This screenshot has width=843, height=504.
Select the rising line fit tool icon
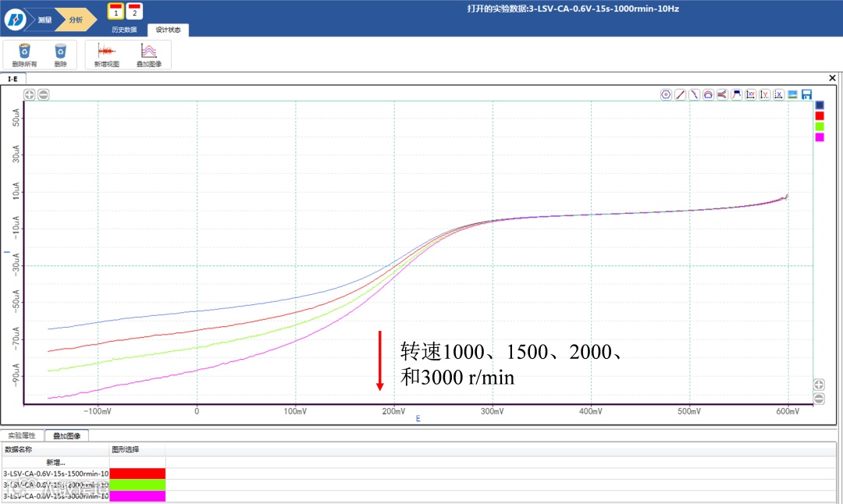coord(680,94)
